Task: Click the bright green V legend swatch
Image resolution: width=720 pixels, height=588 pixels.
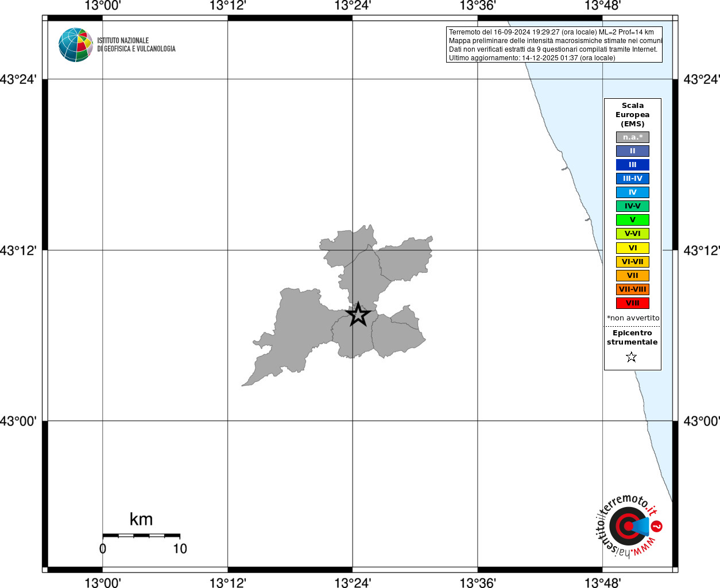Action: pyautogui.click(x=633, y=220)
